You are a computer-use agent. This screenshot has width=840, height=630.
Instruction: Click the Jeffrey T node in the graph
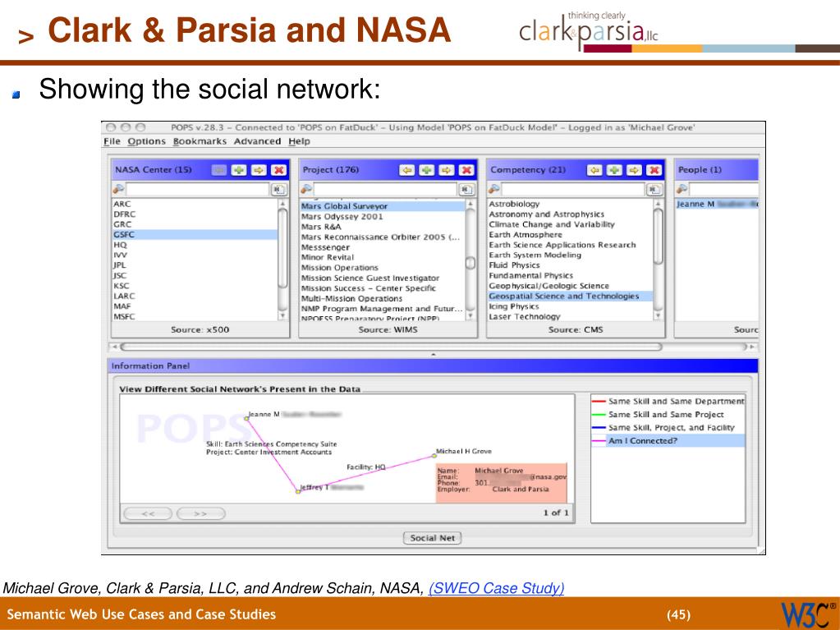(x=298, y=491)
